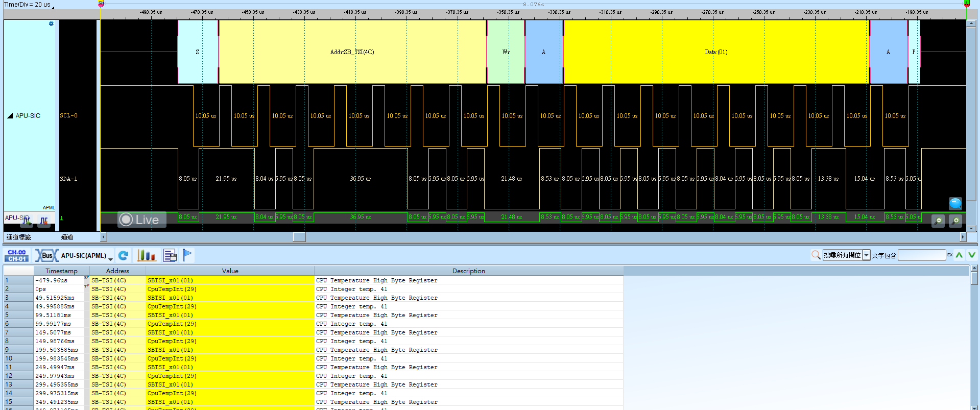Screen dimensions: 980x410
Task: Click the Description column header
Action: click(468, 271)
